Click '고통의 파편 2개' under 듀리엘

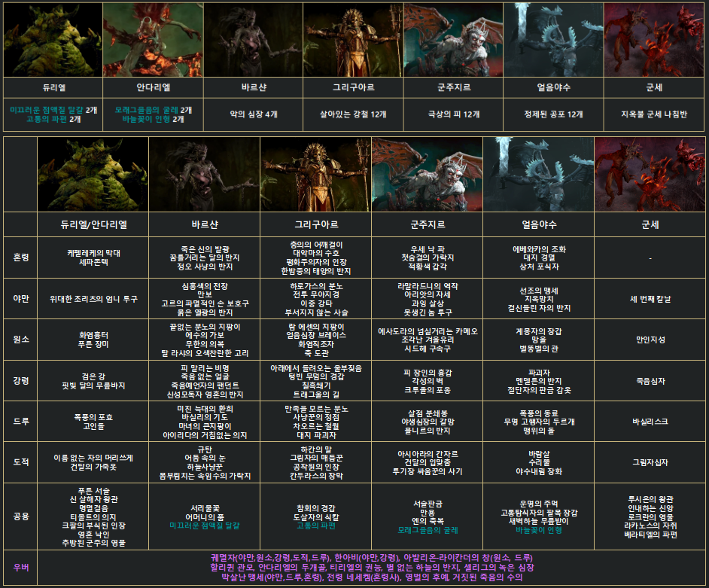click(53, 119)
